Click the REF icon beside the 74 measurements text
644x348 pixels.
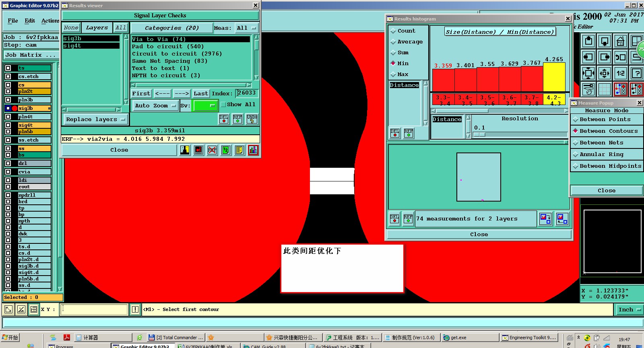point(408,219)
